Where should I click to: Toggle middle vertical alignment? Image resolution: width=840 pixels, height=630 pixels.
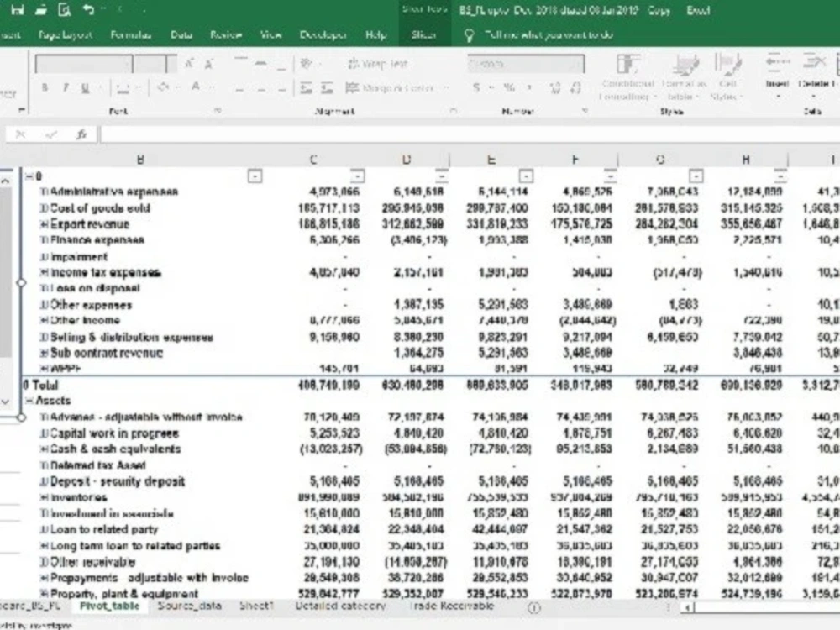(261, 64)
